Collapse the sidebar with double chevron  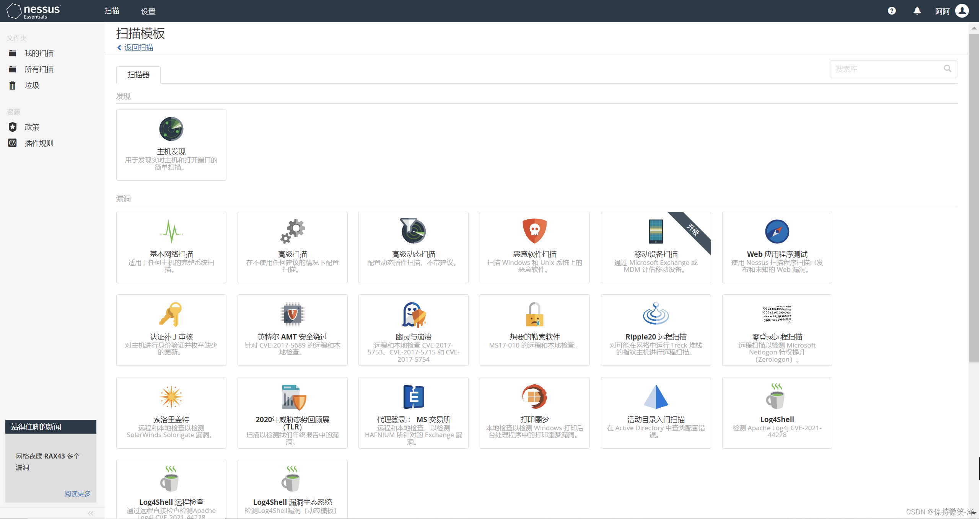click(91, 513)
